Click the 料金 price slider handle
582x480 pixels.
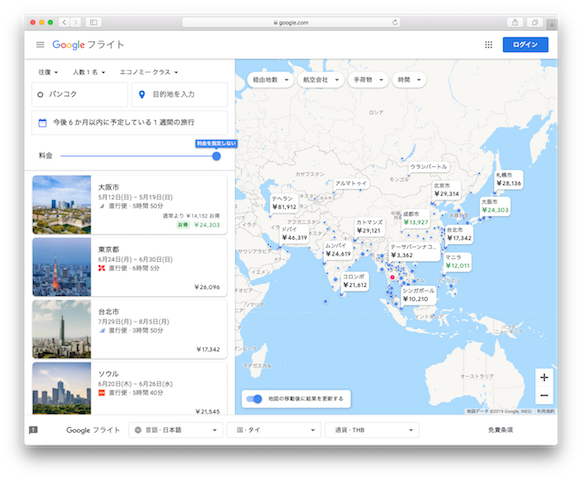pos(216,156)
